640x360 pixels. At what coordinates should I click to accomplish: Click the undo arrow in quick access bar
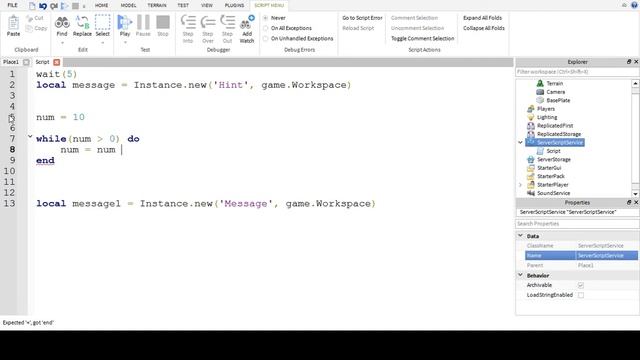coord(43,6)
